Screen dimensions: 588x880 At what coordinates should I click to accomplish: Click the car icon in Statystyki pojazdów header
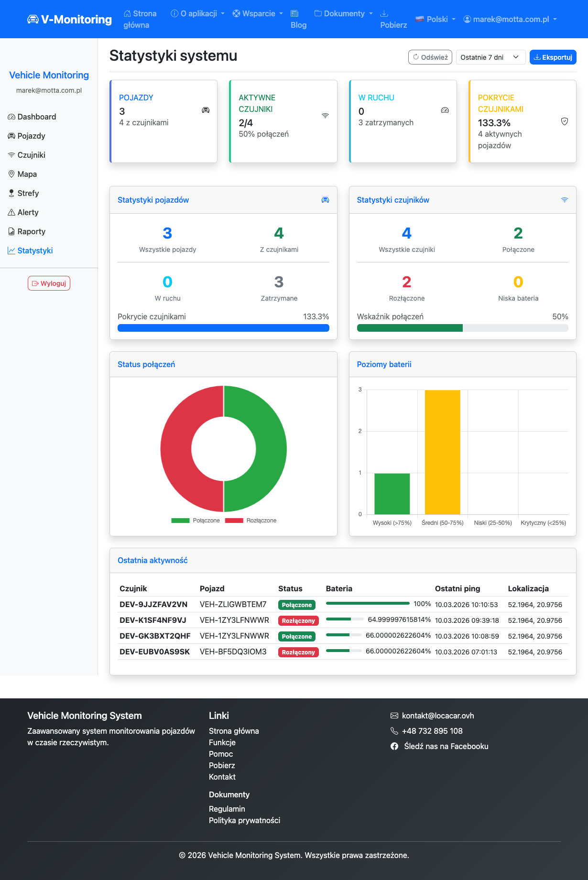point(325,200)
